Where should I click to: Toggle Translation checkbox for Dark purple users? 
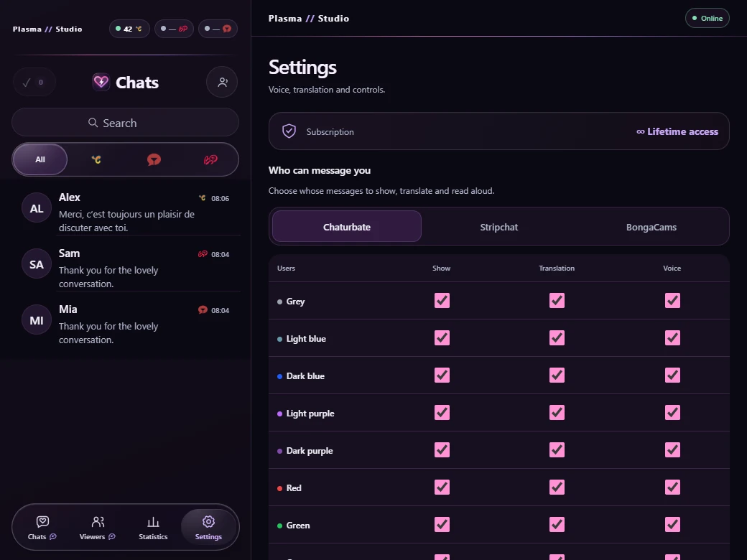[557, 449]
